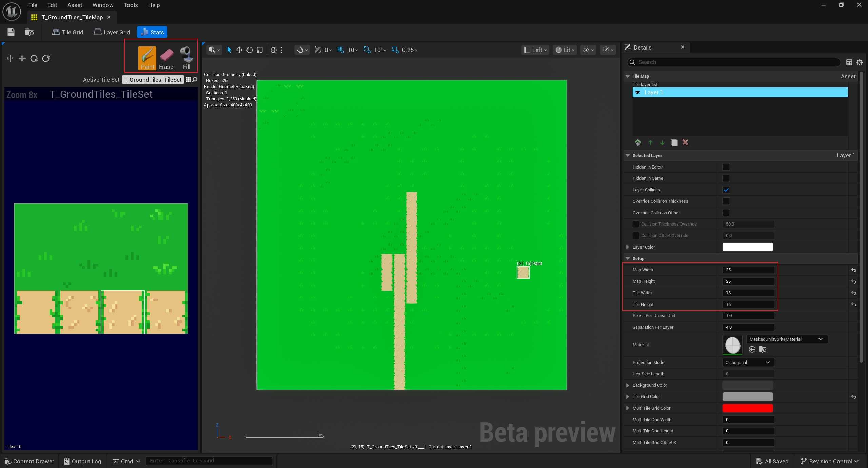Click the Map Width input field
This screenshot has height=468, width=868.
748,270
